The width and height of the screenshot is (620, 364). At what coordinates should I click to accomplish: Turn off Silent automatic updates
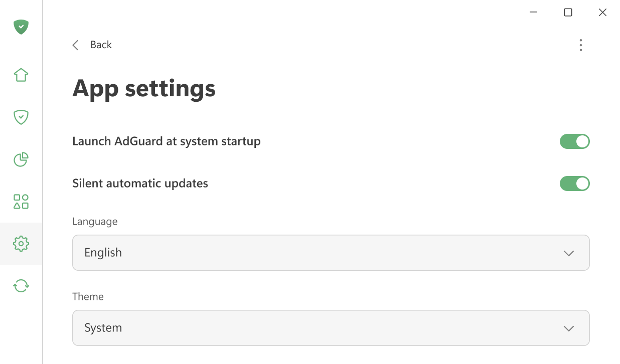click(575, 184)
